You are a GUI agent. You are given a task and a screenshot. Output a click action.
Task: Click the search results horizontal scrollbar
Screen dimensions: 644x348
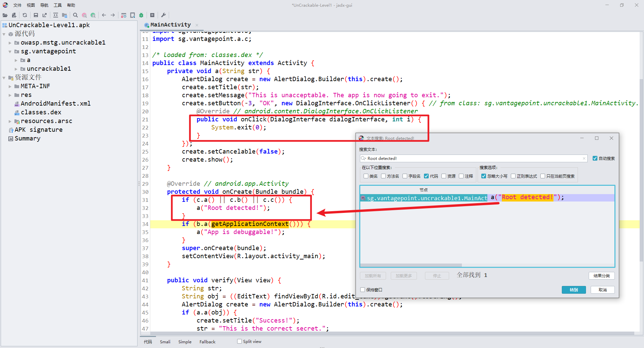(x=411, y=265)
